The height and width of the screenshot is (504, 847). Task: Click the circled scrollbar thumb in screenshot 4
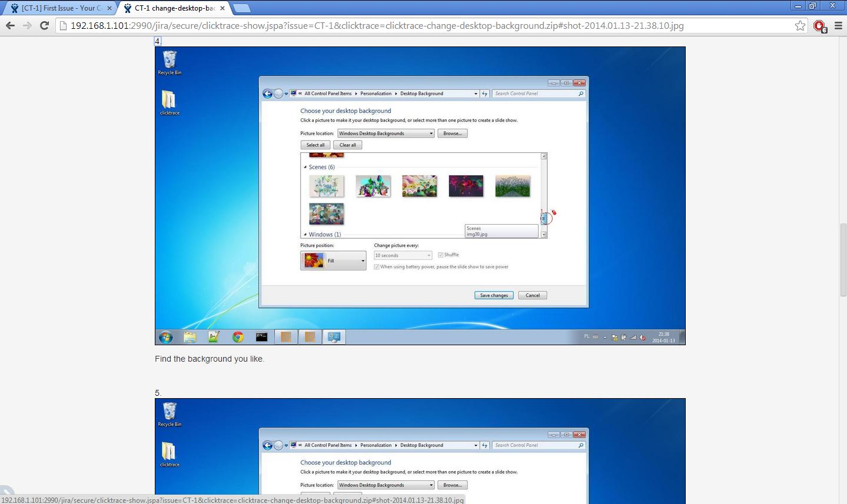click(544, 219)
